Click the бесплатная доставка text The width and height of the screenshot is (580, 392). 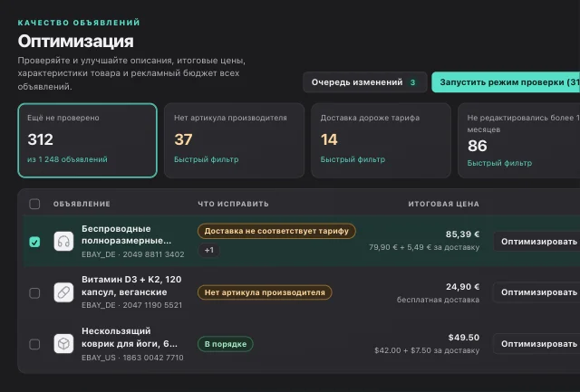(438, 300)
